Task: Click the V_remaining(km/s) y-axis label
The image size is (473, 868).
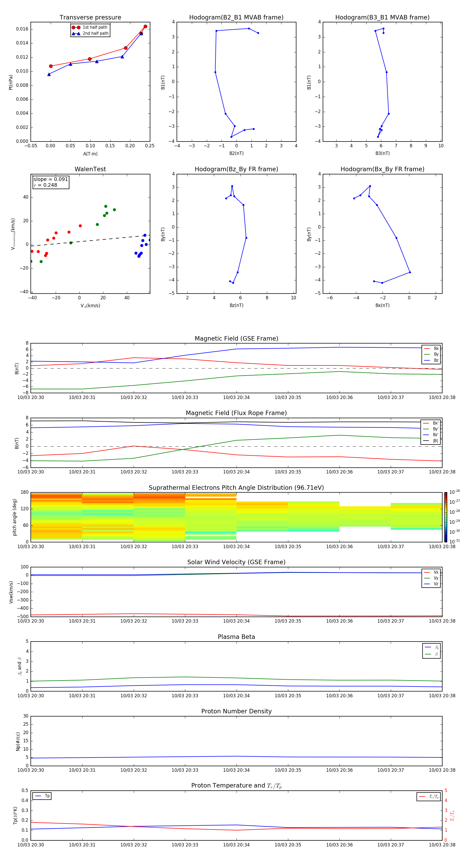Action: [13, 234]
